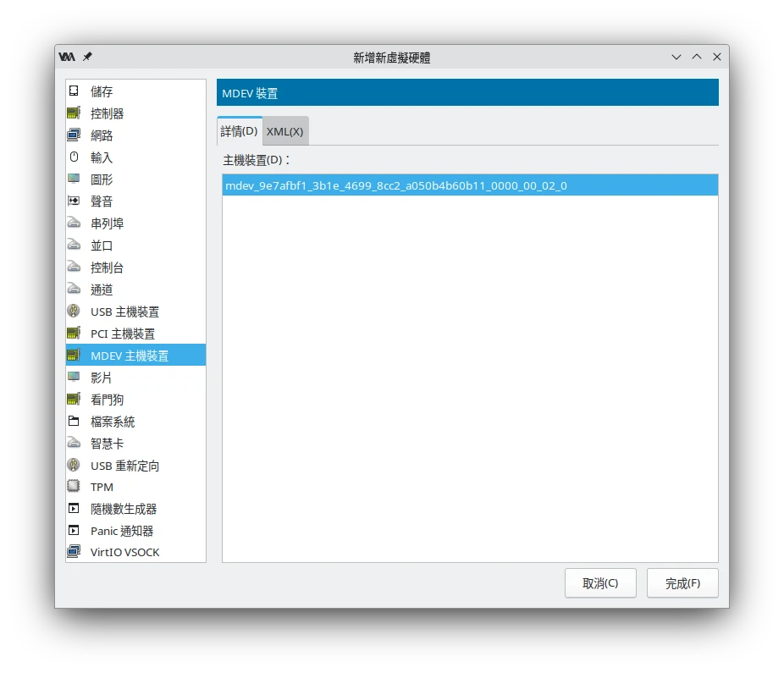Select the 檔案系統 filesystem icon
Viewport: 784px width, 673px height.
(74, 421)
